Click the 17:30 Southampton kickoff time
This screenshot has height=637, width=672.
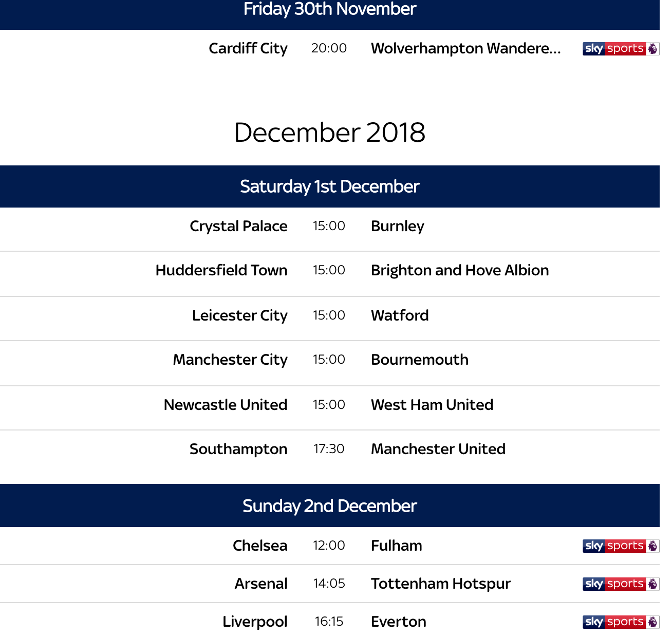[329, 449]
